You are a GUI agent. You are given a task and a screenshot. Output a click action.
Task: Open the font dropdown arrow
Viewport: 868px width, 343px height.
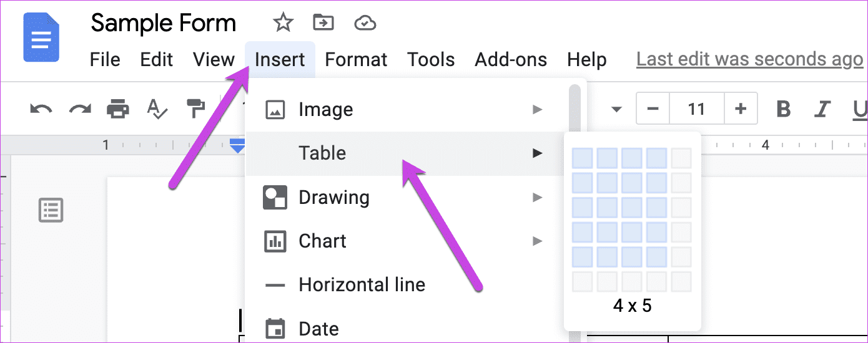coord(616,109)
